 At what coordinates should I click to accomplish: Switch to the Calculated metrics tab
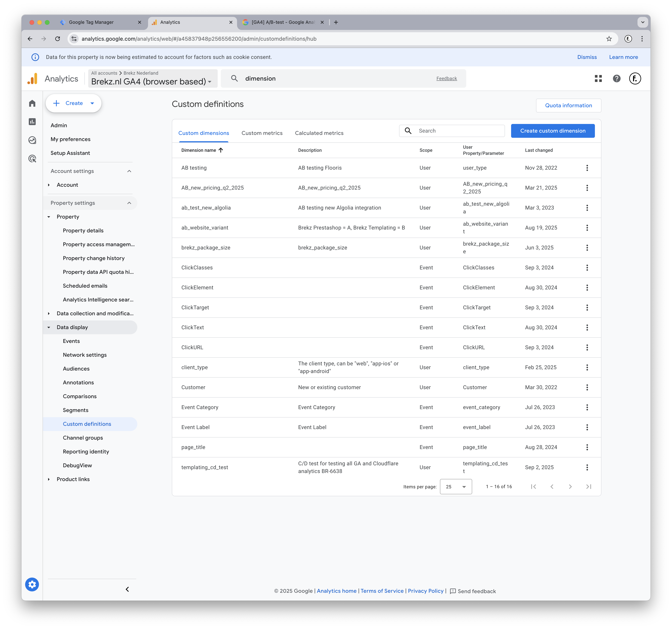tap(319, 133)
